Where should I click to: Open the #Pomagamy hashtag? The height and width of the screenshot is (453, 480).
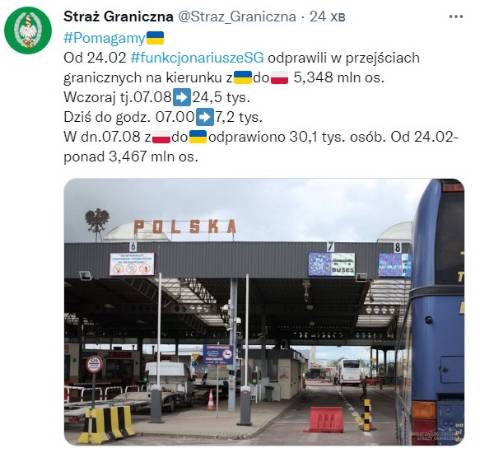[104, 38]
